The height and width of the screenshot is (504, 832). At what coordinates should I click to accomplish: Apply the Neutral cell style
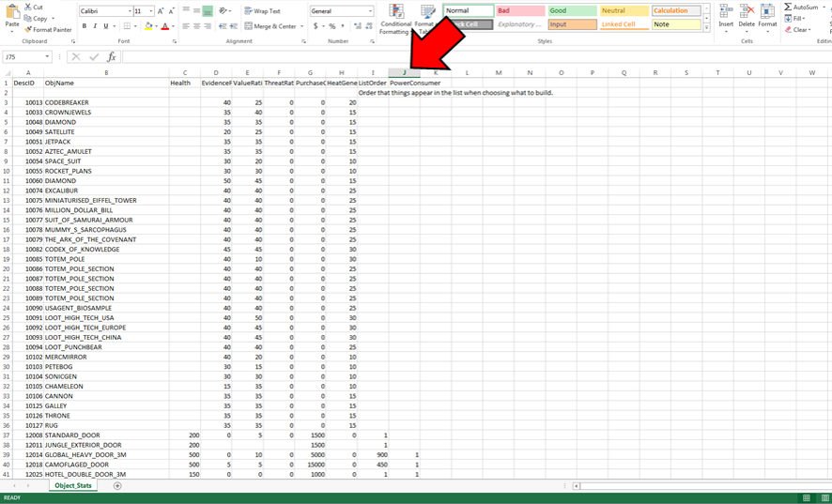(x=624, y=10)
